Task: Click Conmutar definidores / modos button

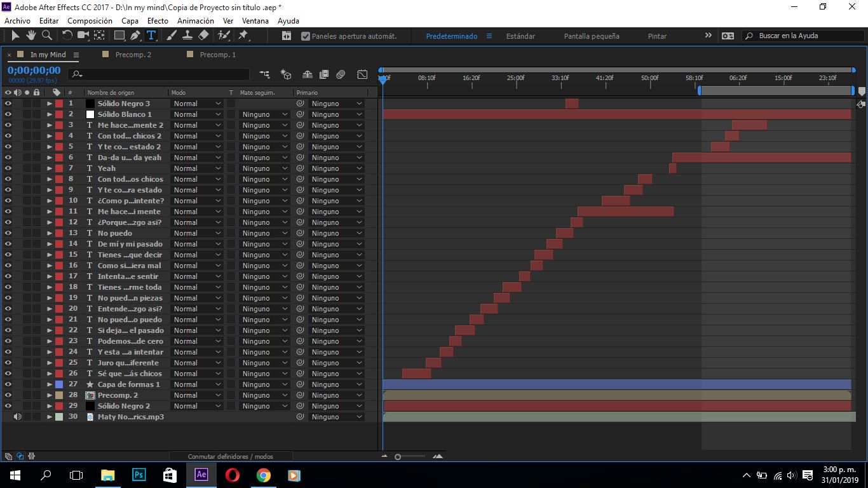Action: coord(230,456)
